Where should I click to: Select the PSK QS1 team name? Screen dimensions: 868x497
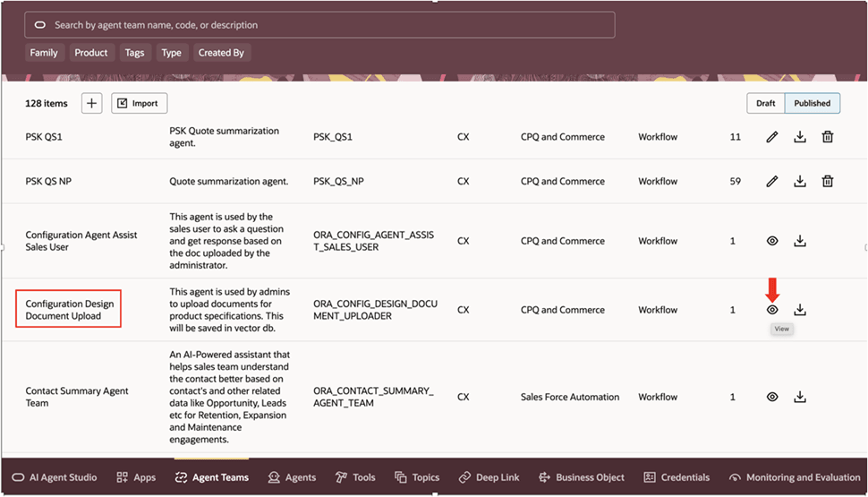(44, 137)
